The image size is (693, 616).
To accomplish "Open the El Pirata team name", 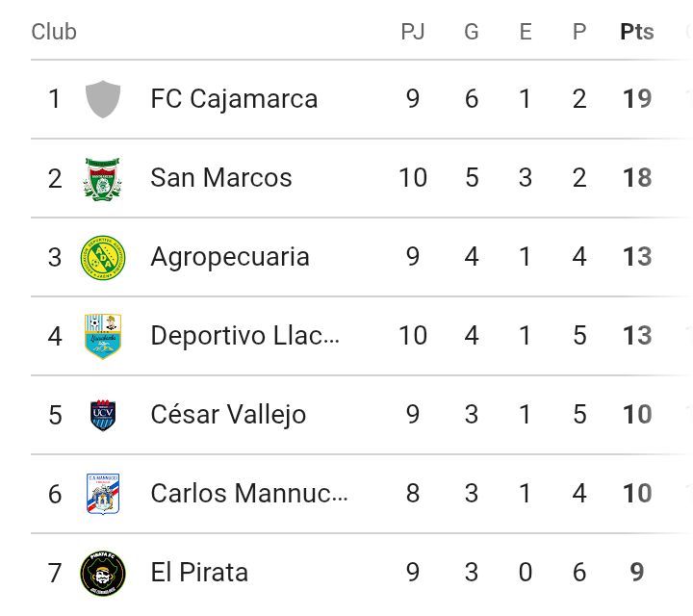I will (199, 573).
